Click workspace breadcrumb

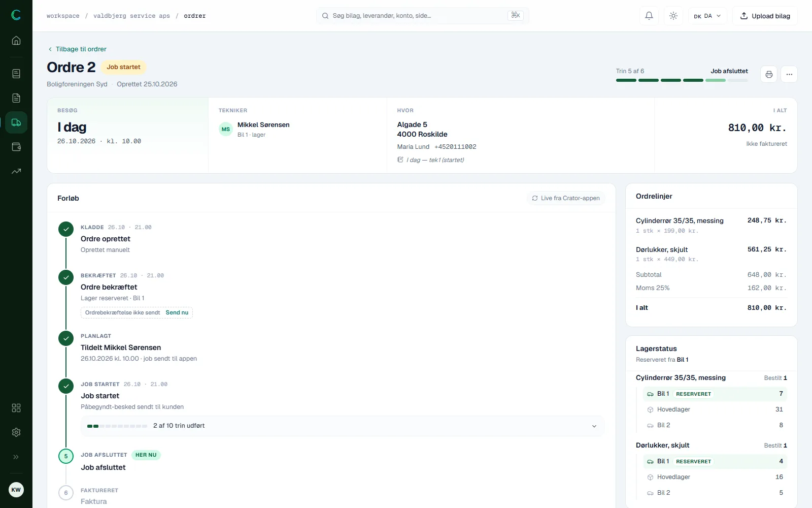click(63, 16)
